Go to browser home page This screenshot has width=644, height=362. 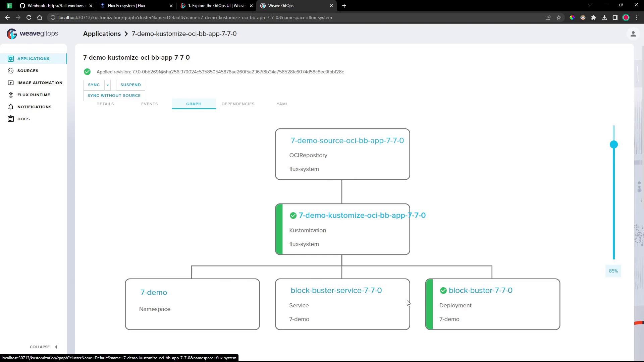click(x=40, y=17)
